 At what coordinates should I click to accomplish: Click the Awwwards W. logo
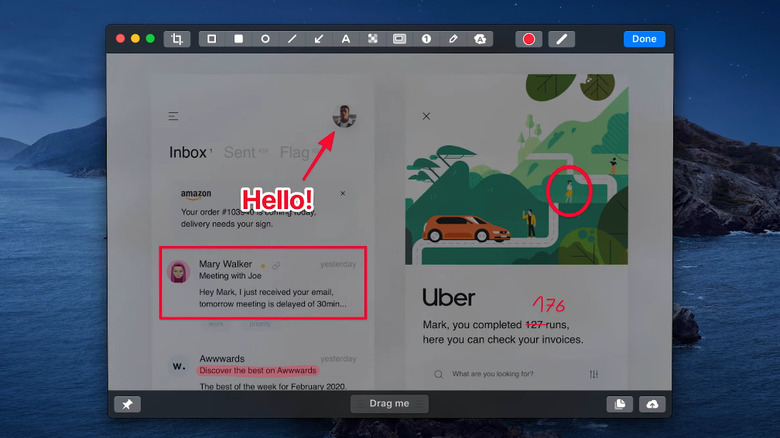click(179, 366)
